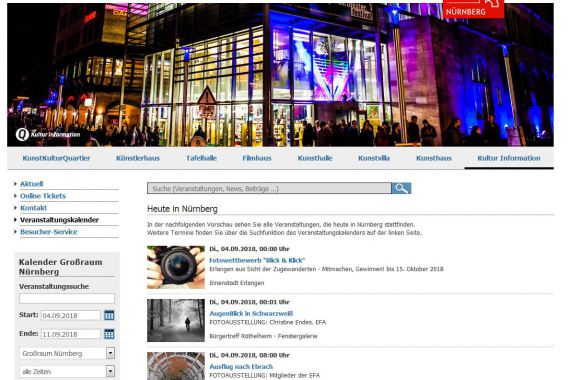570x380 pixels.
Task: Open the Künstlerhaus tab
Action: (x=138, y=158)
